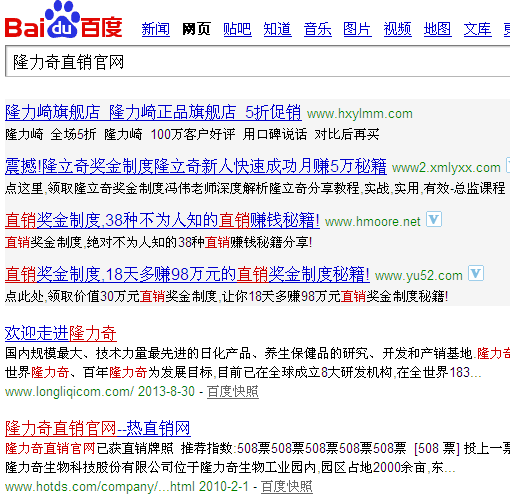Click the Baidu paw logo
The height and width of the screenshot is (501, 510).
(x=63, y=19)
